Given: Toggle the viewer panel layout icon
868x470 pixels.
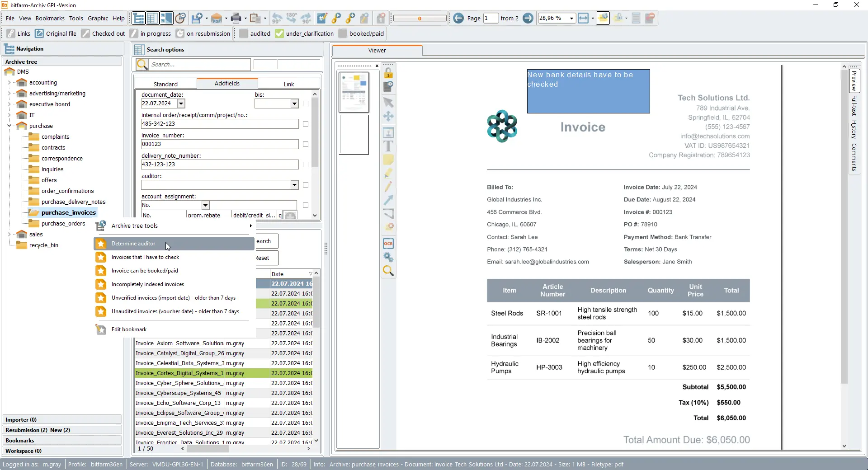Looking at the screenshot, I should pos(166,18).
